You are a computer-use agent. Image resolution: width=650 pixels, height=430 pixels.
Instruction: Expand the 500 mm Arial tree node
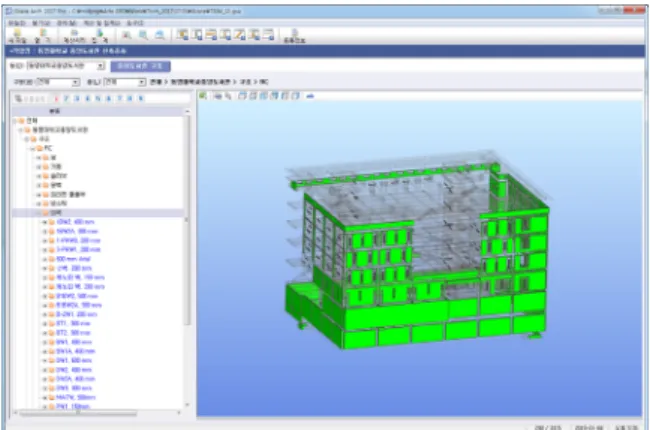pos(44,259)
